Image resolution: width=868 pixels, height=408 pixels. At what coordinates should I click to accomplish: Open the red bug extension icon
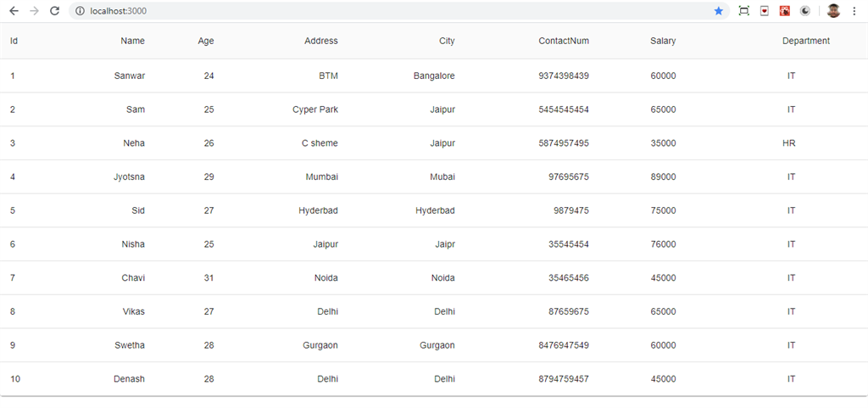coord(785,11)
